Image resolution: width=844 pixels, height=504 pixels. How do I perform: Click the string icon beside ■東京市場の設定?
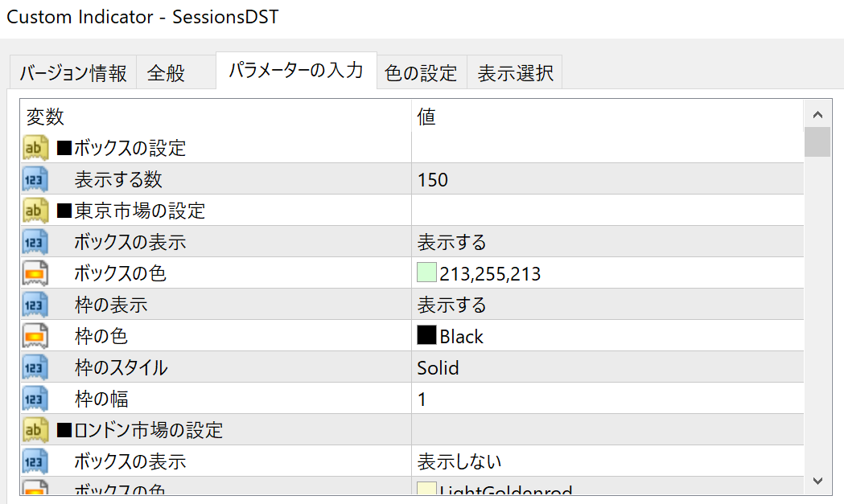tap(35, 211)
